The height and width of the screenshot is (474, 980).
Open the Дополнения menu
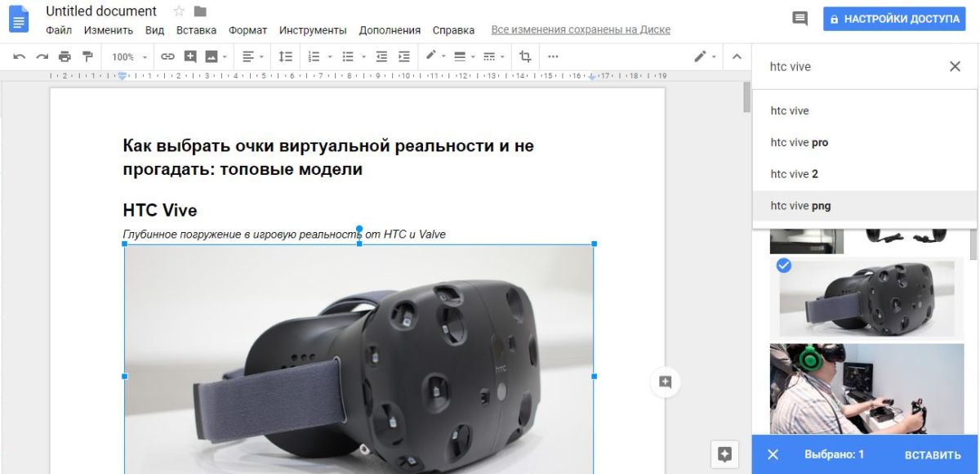[x=390, y=30]
